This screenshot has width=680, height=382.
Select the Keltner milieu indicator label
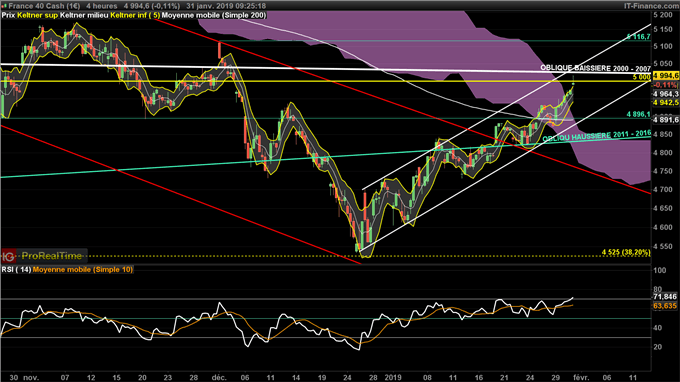pyautogui.click(x=84, y=15)
